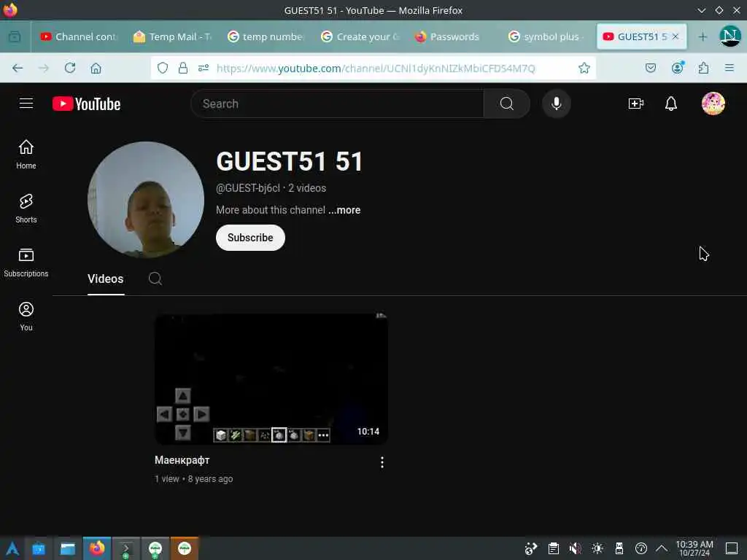Open Firefox from the taskbar
This screenshot has width=747, height=560.
[x=97, y=548]
